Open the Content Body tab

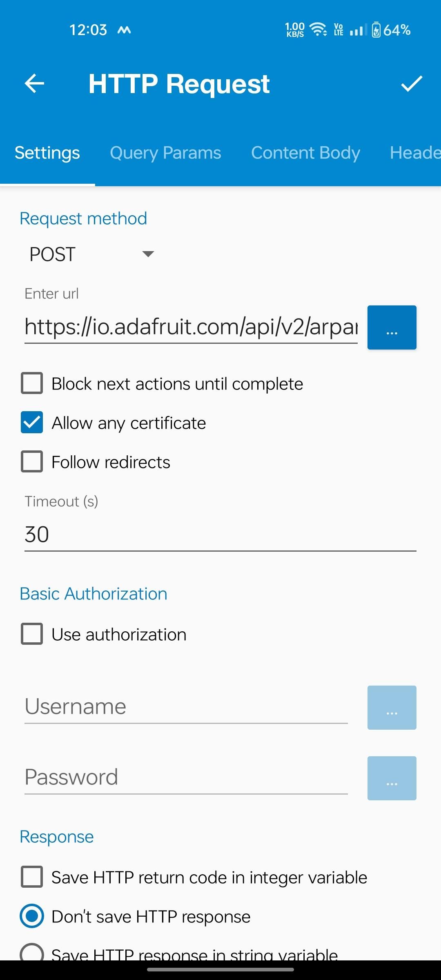tap(305, 153)
